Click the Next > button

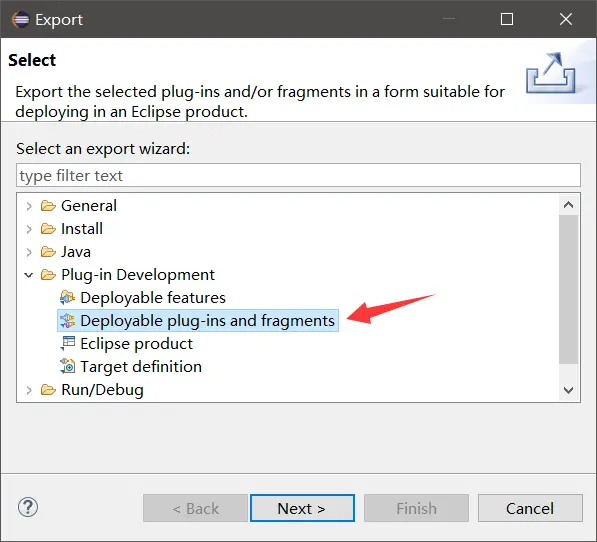coord(302,508)
